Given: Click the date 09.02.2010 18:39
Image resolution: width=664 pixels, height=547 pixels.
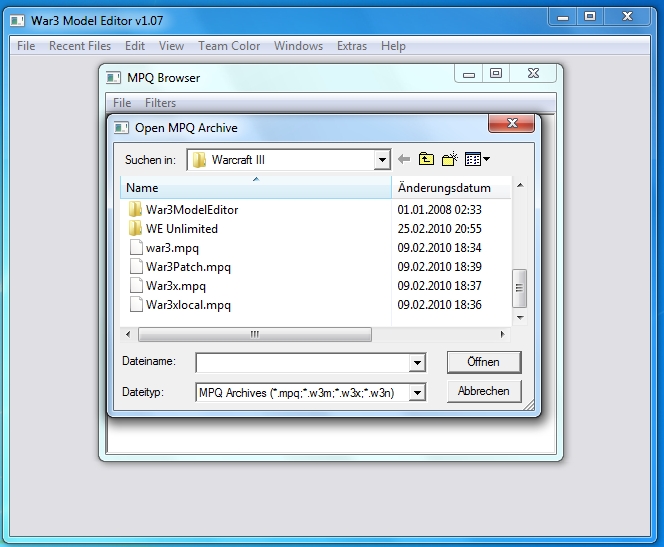Looking at the screenshot, I should click(440, 267).
